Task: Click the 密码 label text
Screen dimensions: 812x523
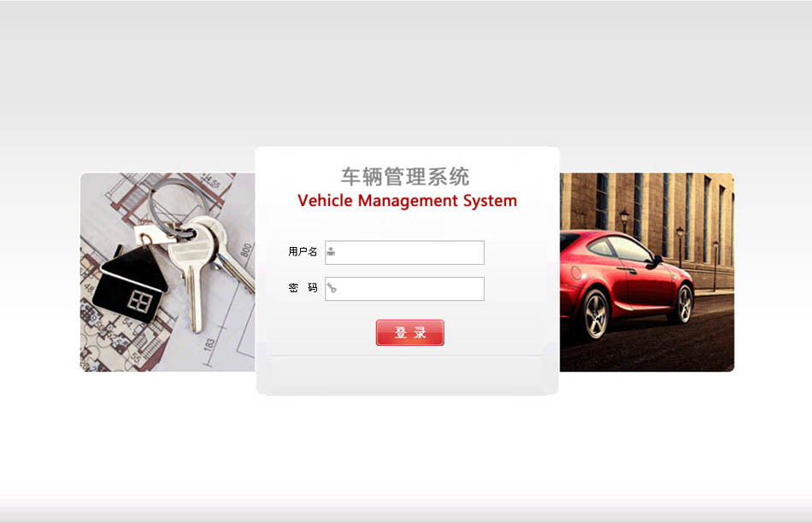Action: click(303, 288)
